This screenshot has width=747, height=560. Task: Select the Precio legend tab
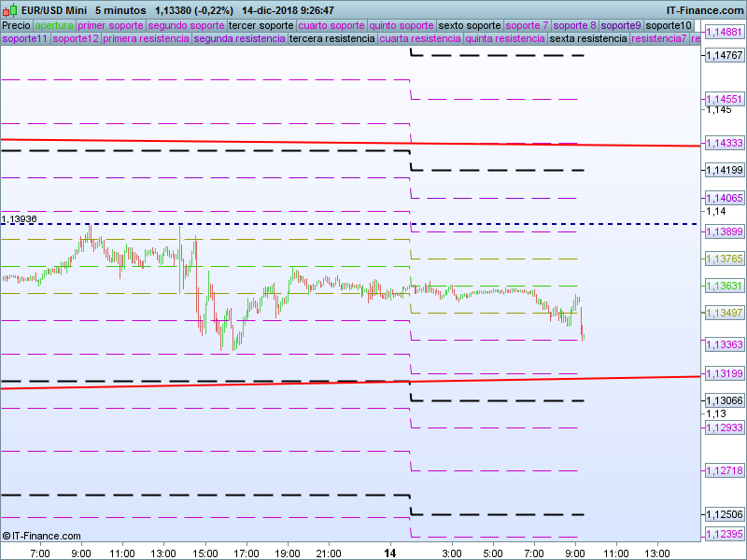(16, 25)
